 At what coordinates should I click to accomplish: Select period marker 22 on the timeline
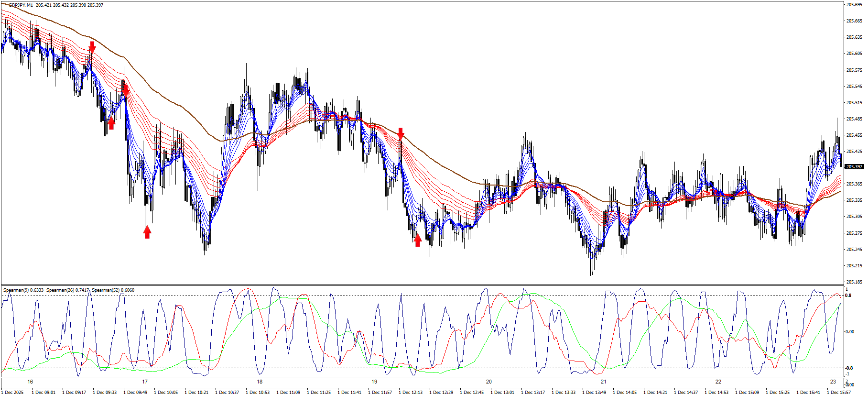click(x=718, y=382)
